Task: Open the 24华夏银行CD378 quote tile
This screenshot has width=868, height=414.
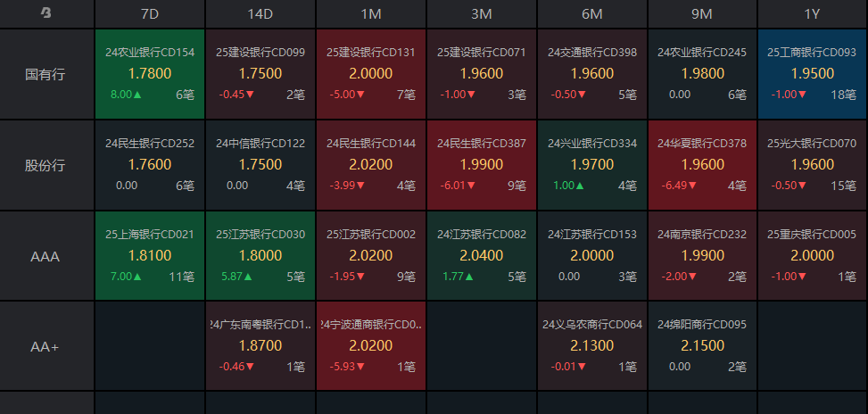Action: (x=702, y=165)
